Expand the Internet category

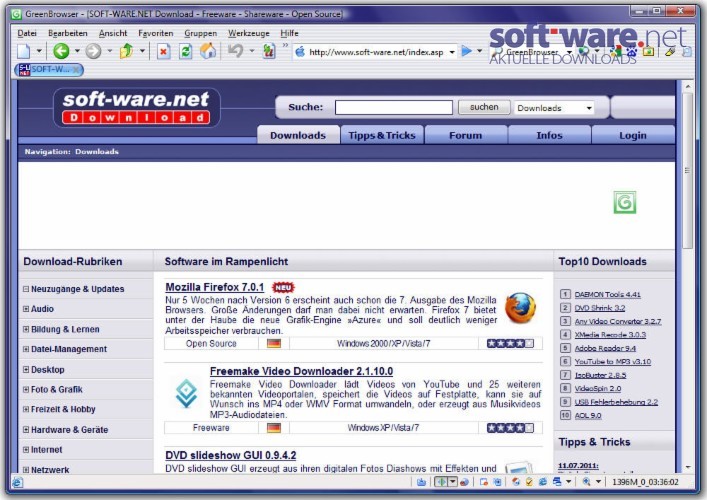[x=26, y=450]
